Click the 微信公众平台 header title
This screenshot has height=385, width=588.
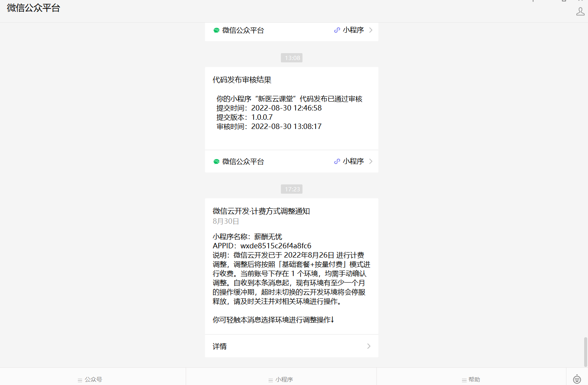tap(34, 8)
